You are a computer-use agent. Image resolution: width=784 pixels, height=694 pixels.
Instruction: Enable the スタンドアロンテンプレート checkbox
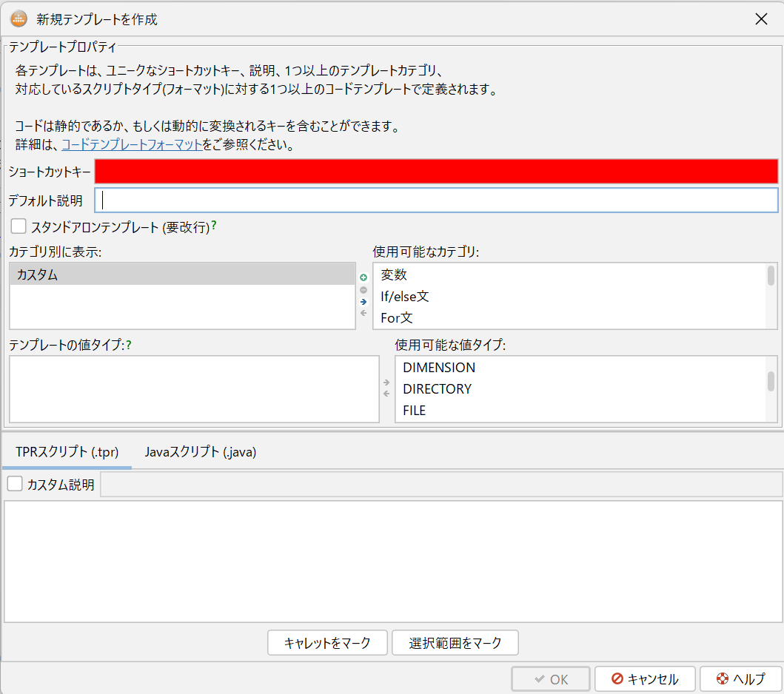tap(19, 226)
